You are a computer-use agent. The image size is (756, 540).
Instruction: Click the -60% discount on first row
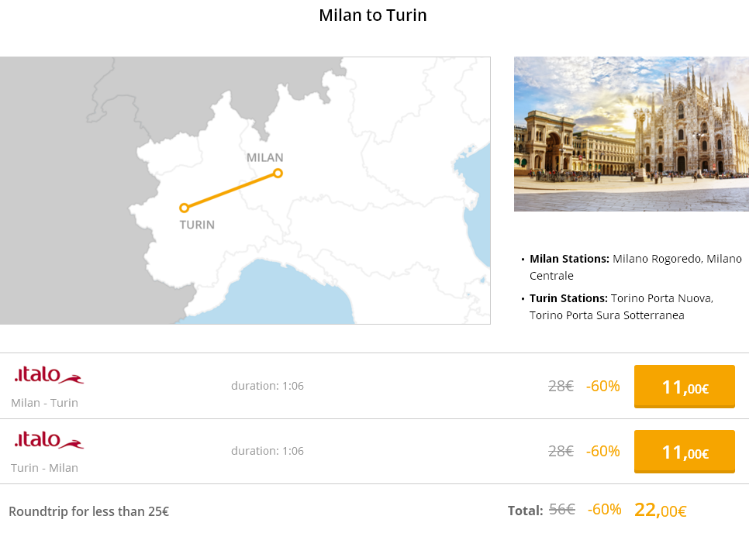click(x=602, y=386)
